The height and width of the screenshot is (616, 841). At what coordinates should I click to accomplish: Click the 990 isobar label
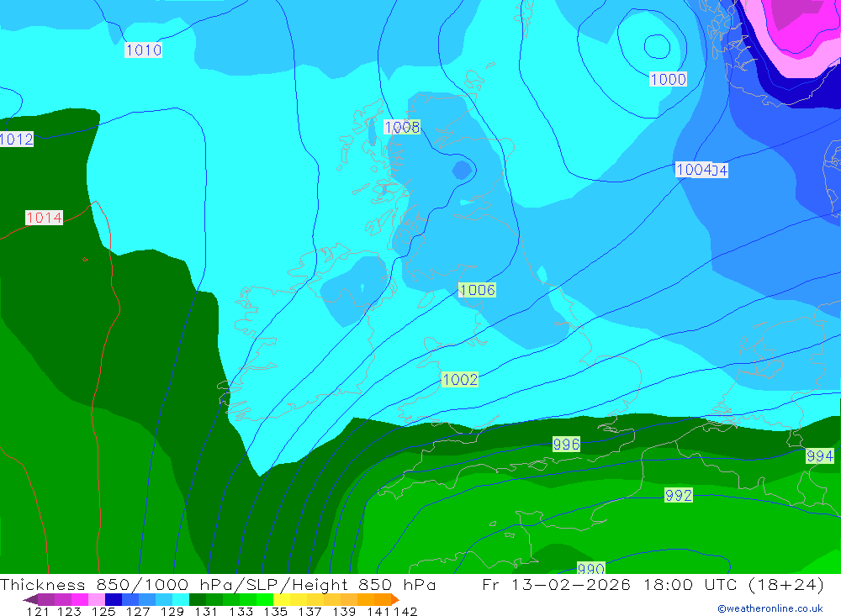[x=591, y=568]
